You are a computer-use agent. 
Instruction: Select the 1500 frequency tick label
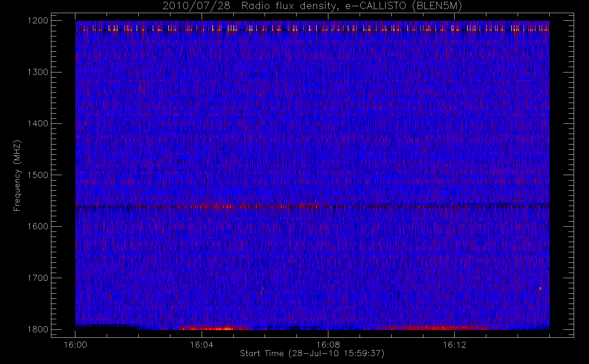click(x=38, y=175)
